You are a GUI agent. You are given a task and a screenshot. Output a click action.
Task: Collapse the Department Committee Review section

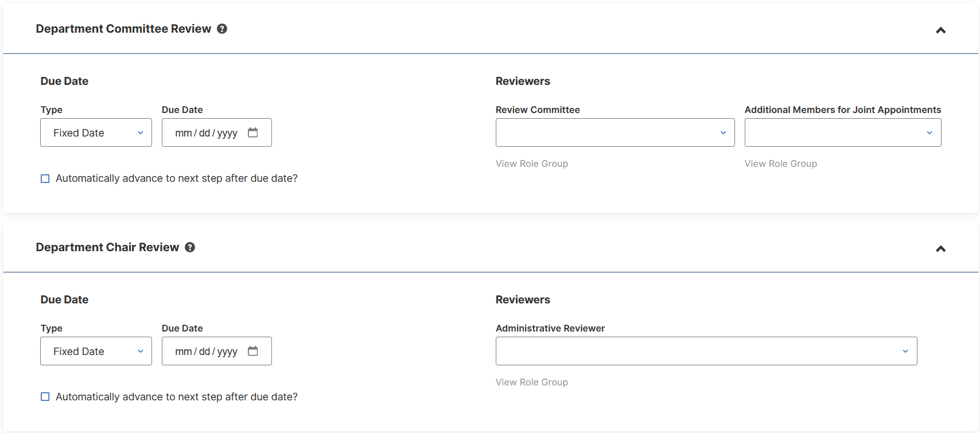[x=940, y=30]
